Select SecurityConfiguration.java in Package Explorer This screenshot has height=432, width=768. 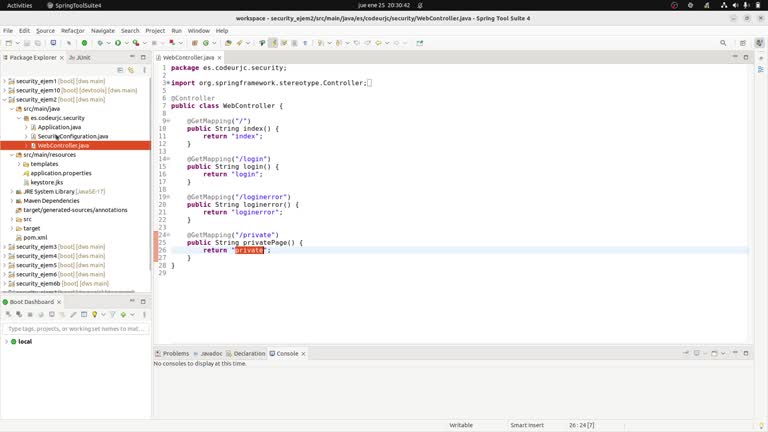(x=72, y=136)
